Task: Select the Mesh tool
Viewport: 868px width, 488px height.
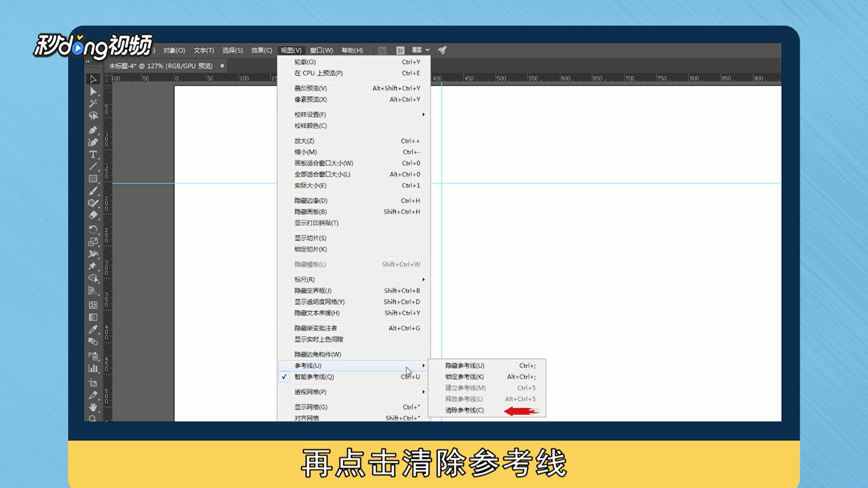Action: pyautogui.click(x=93, y=305)
